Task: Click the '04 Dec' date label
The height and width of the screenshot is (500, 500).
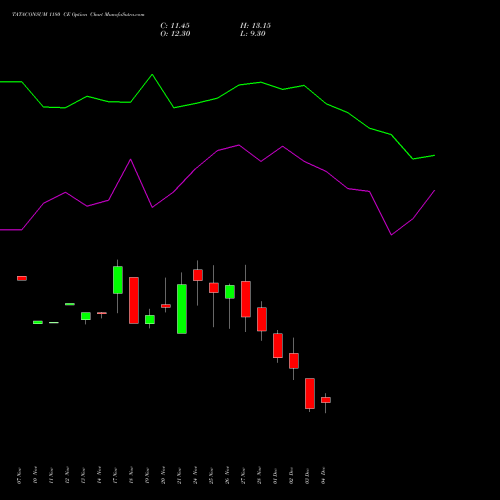Action: [323, 476]
